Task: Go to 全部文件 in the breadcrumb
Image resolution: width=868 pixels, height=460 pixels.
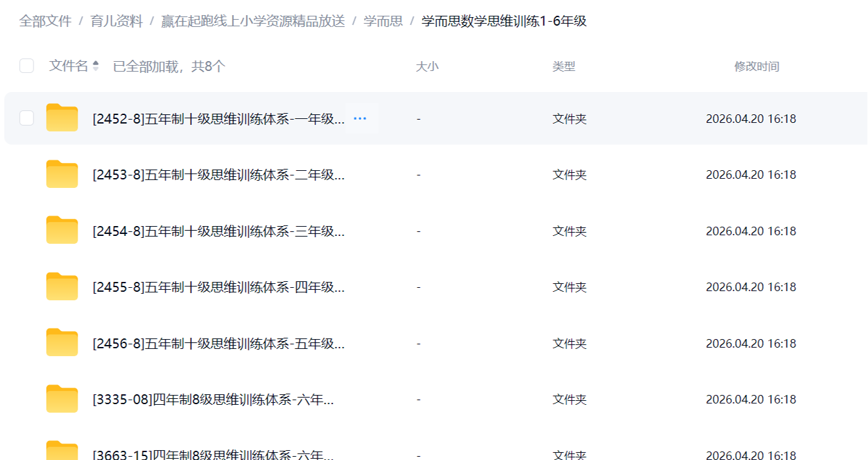Action: tap(45, 21)
